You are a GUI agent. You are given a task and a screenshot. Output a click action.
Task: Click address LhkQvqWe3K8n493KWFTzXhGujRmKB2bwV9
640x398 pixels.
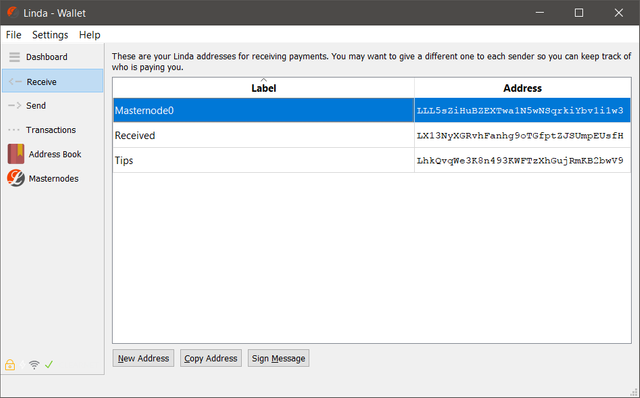click(520, 160)
